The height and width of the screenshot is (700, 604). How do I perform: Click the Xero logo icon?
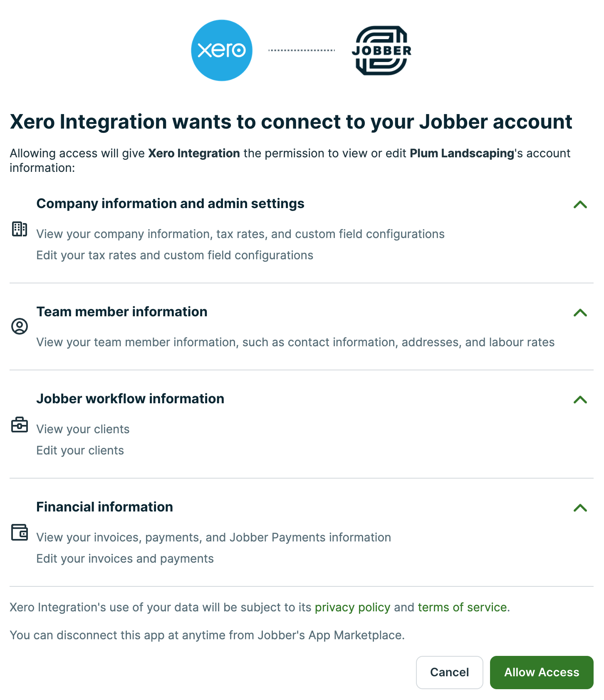pos(222,50)
